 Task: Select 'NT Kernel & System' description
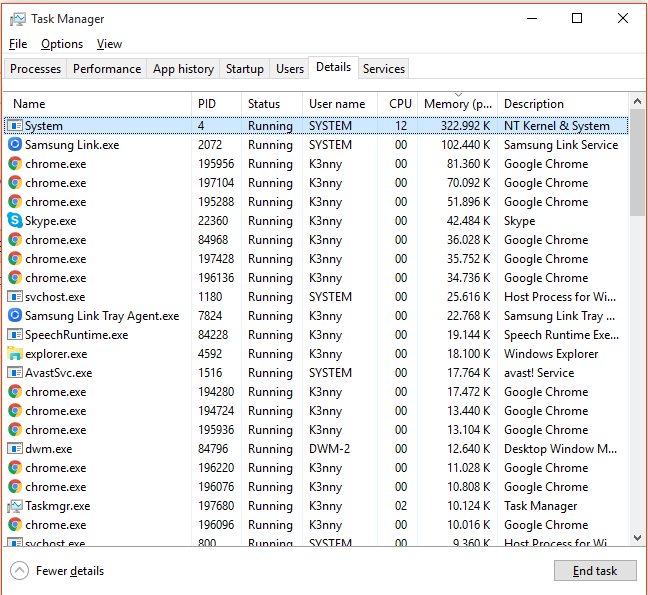coord(557,126)
